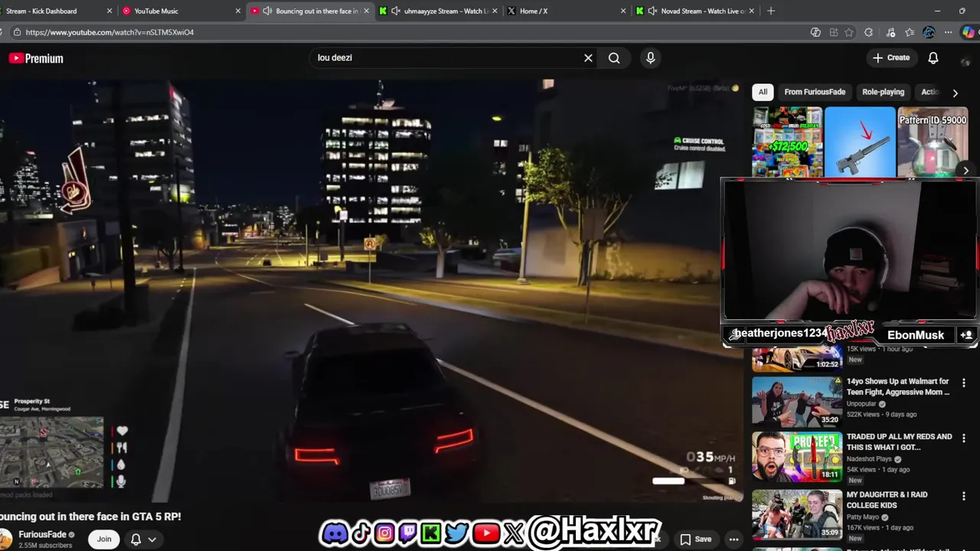Switch to Home / X tab
The width and height of the screenshot is (980, 551).
pyautogui.click(x=567, y=11)
